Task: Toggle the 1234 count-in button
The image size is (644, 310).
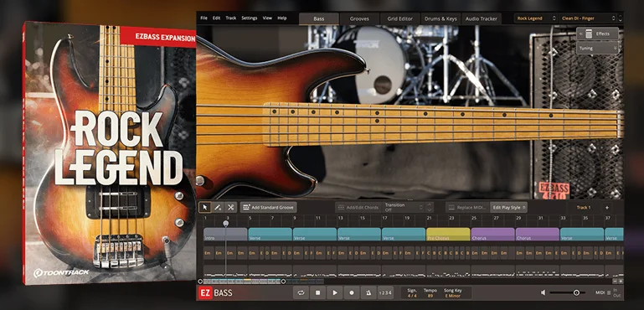Action: [385, 292]
